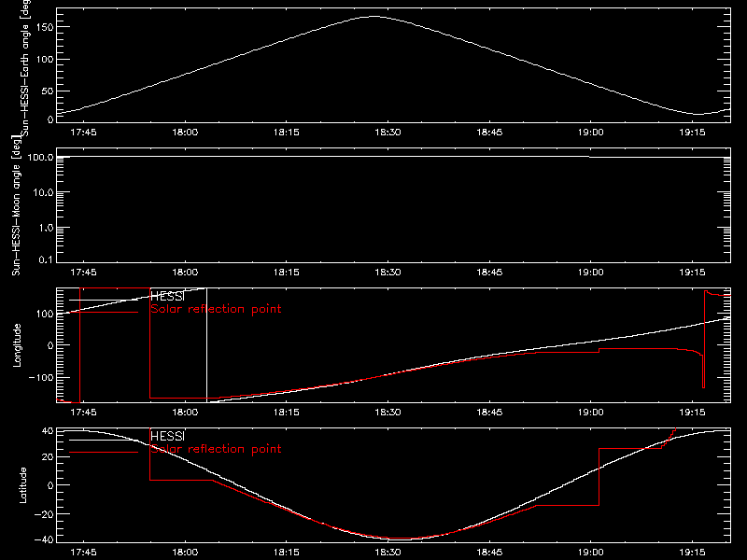Click 18:30 time label under Latitude plot

388,553
